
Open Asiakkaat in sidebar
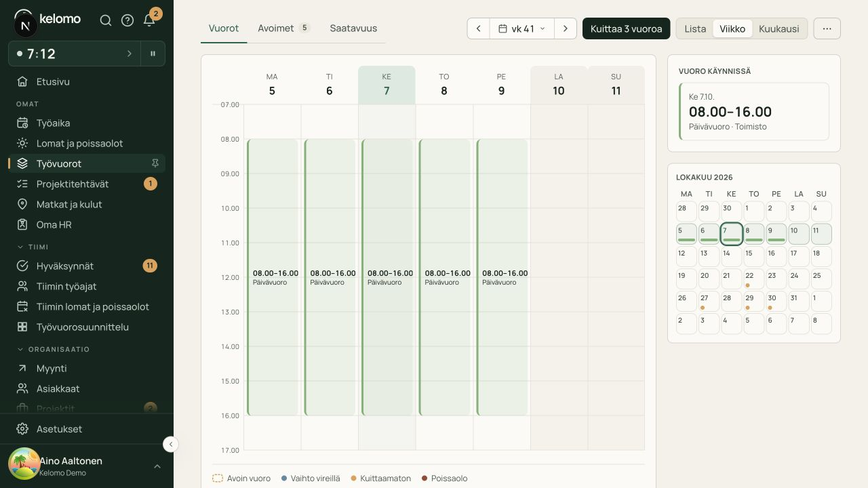pos(87,389)
